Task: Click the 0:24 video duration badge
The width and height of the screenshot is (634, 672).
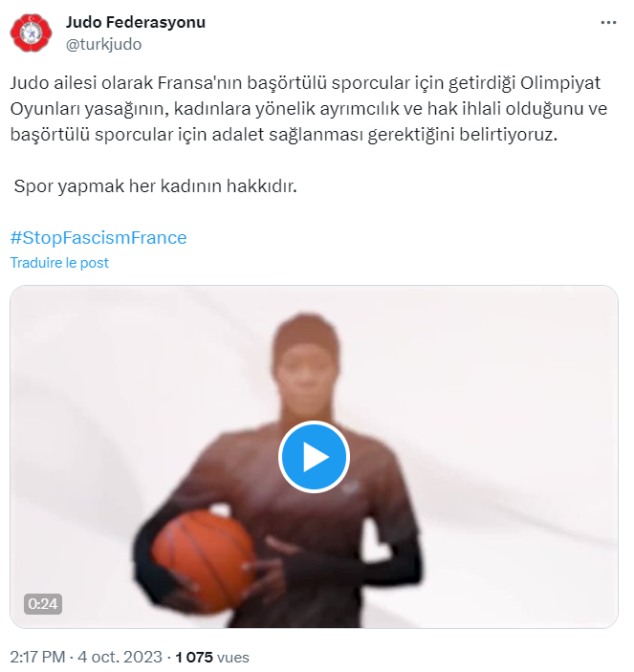Action: [x=43, y=604]
